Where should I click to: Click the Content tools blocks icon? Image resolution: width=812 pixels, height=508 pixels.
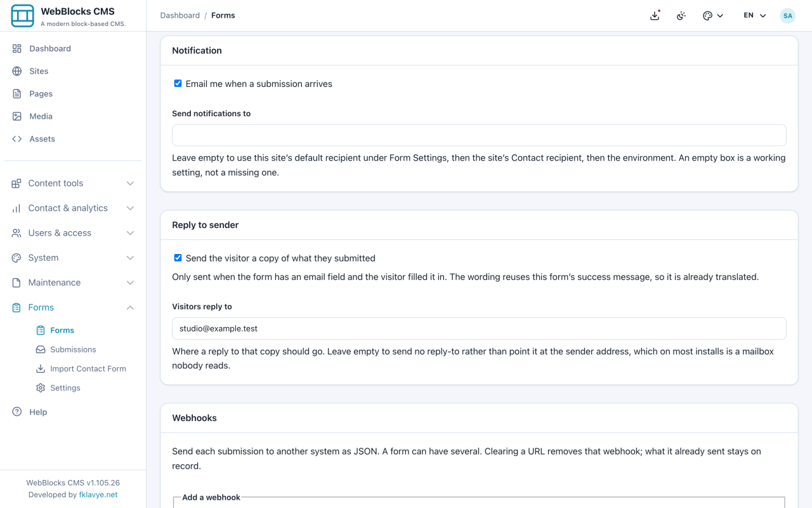(x=16, y=184)
